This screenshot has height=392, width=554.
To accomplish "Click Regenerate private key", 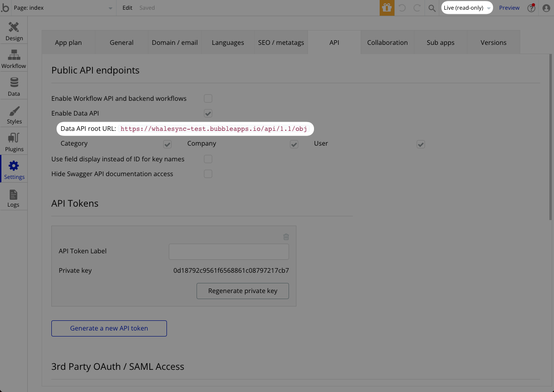I will click(242, 291).
